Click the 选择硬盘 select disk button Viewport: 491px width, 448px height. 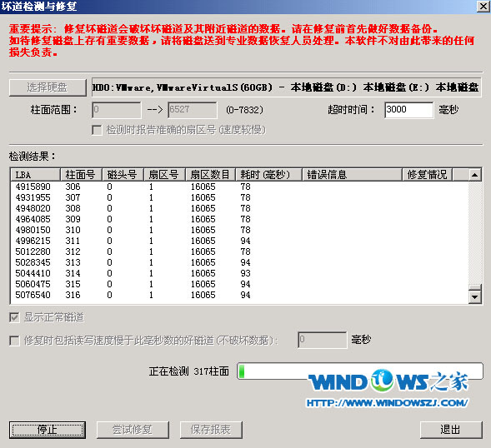tap(48, 87)
